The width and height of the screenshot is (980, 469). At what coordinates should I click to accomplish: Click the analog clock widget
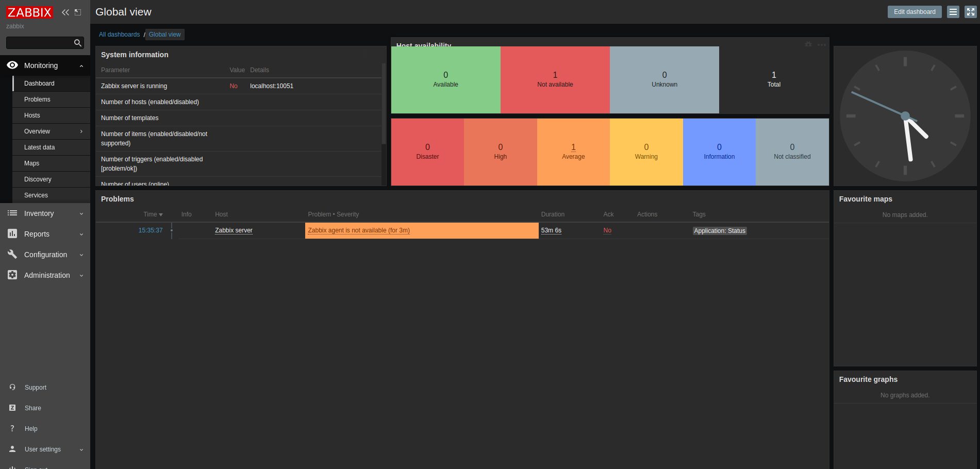point(905,116)
